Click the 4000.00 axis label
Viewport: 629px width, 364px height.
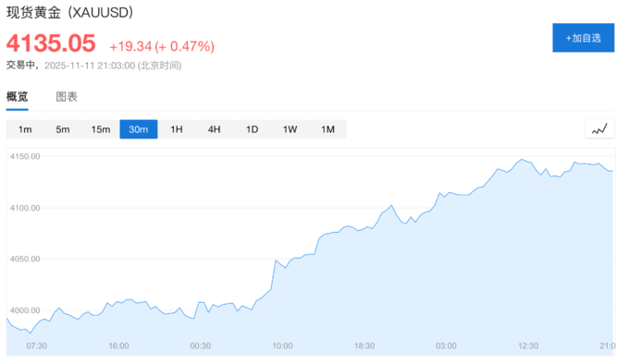(25, 310)
